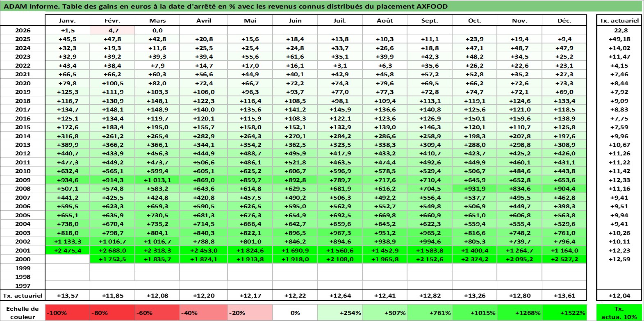Select cell +1 752,5 in 2000 row
Image resolution: width=644 pixels, height=321 pixels.
(x=112, y=259)
